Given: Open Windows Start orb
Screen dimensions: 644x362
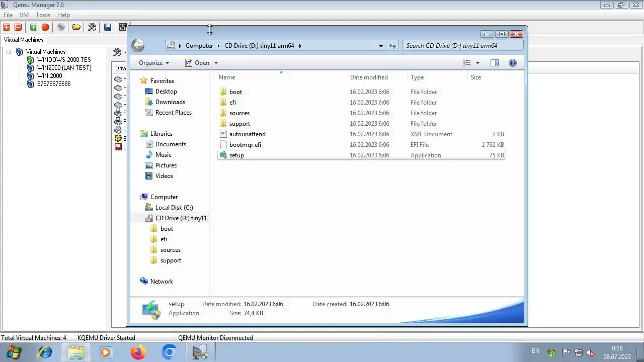Looking at the screenshot, I should pyautogui.click(x=14, y=352).
